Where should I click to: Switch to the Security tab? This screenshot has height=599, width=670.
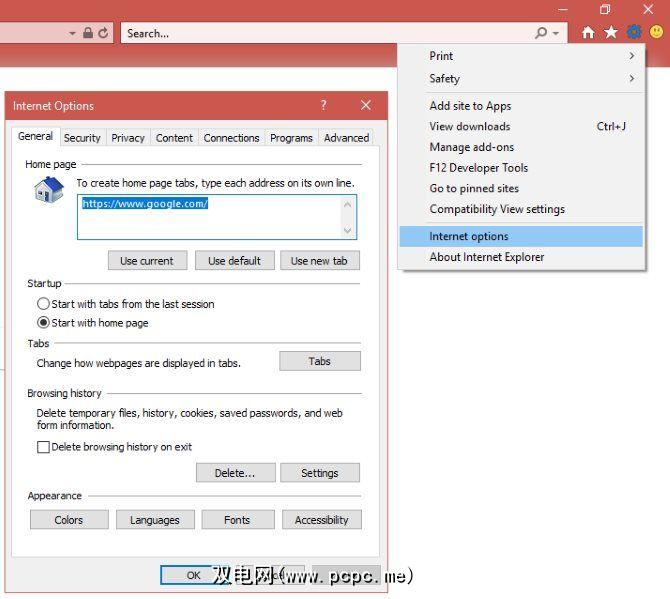pyautogui.click(x=82, y=138)
